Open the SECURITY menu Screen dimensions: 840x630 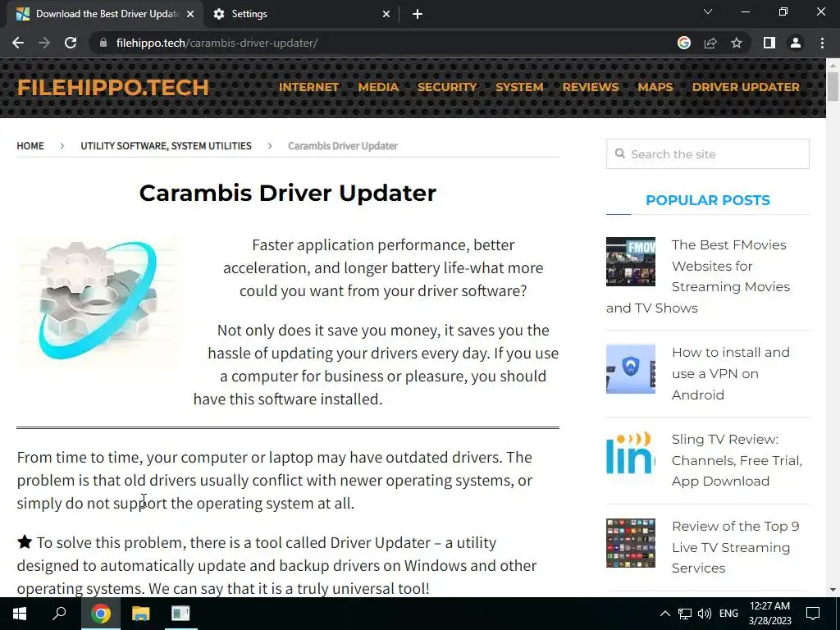[x=447, y=87]
